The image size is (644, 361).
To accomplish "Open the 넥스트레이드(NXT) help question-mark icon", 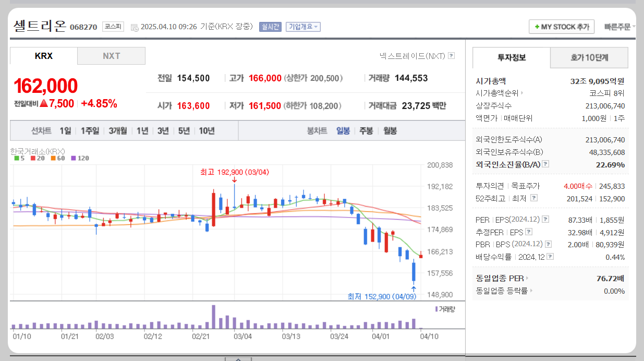I will 452,55.
